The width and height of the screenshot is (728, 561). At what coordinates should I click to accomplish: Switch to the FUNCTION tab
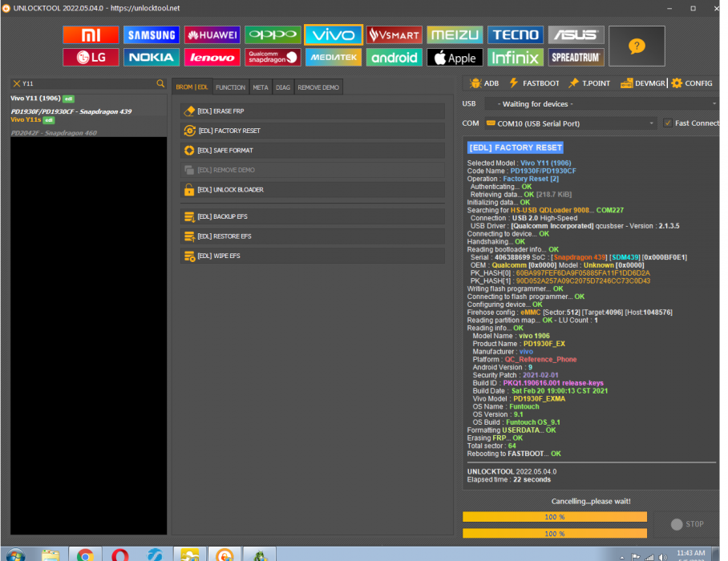[x=230, y=87]
